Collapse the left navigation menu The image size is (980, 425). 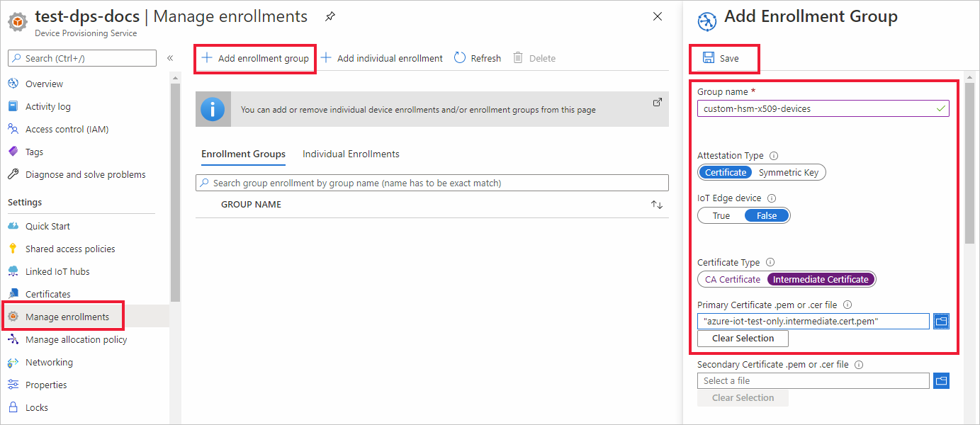[x=170, y=58]
